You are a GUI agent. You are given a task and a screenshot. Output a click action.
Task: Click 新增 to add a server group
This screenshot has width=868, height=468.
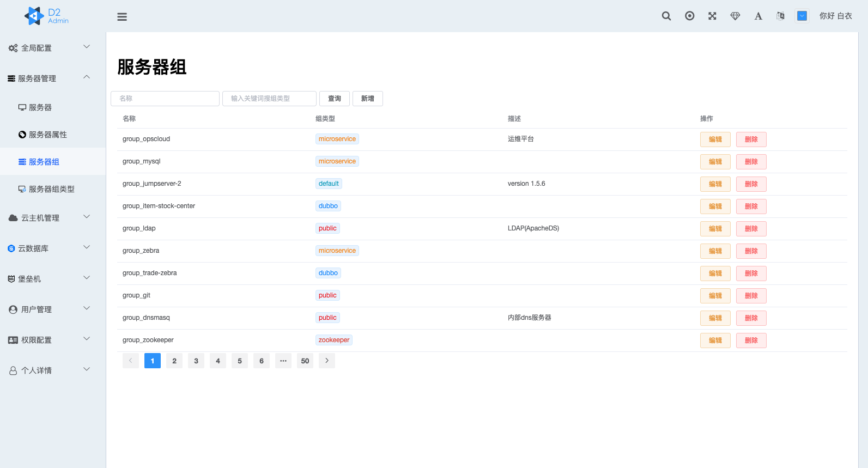[367, 99]
